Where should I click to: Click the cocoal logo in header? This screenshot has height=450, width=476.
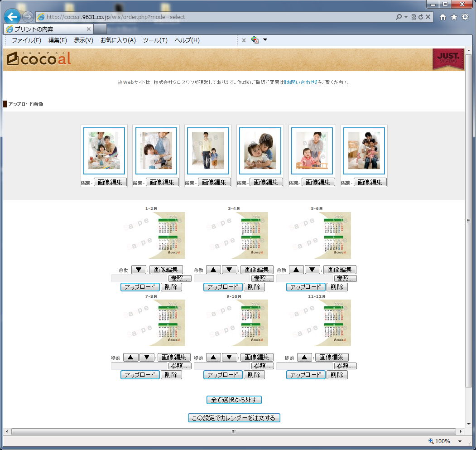coord(39,59)
